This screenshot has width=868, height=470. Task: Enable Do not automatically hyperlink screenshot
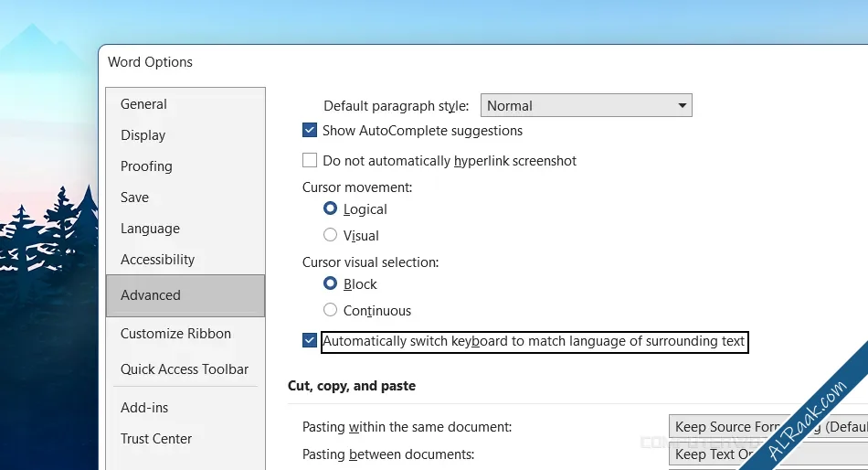point(310,160)
